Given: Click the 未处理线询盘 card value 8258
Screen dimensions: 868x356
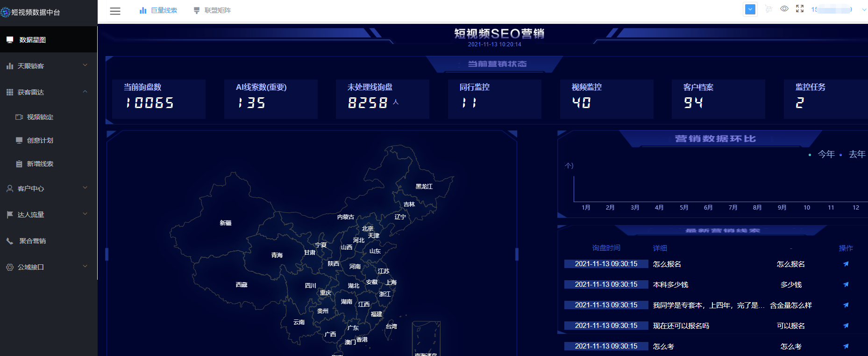Looking at the screenshot, I should pos(368,103).
